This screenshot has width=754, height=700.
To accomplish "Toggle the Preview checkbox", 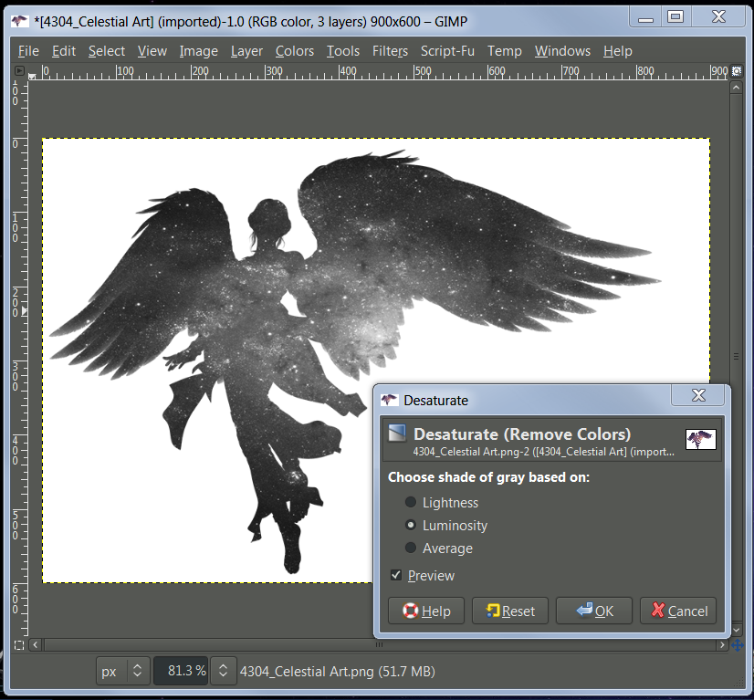I will [x=396, y=575].
